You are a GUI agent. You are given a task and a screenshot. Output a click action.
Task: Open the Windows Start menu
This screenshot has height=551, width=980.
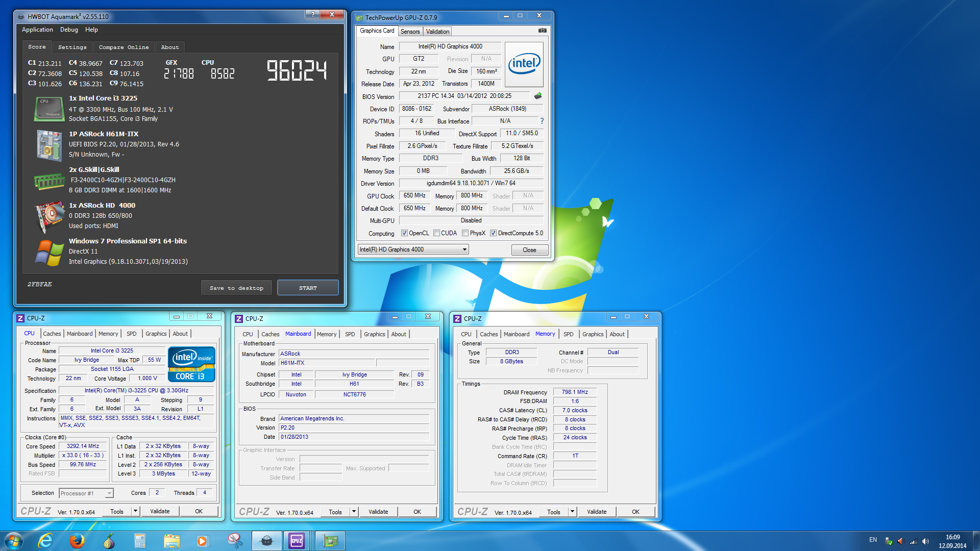[13, 541]
